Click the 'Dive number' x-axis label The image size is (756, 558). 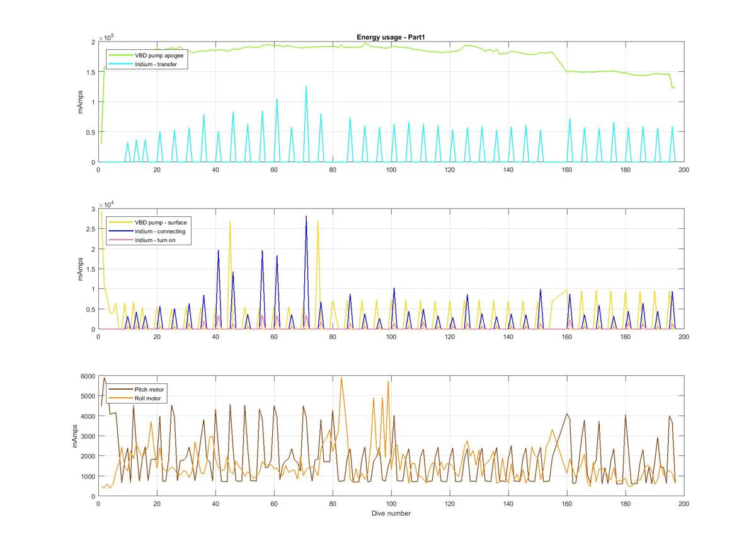(x=391, y=513)
